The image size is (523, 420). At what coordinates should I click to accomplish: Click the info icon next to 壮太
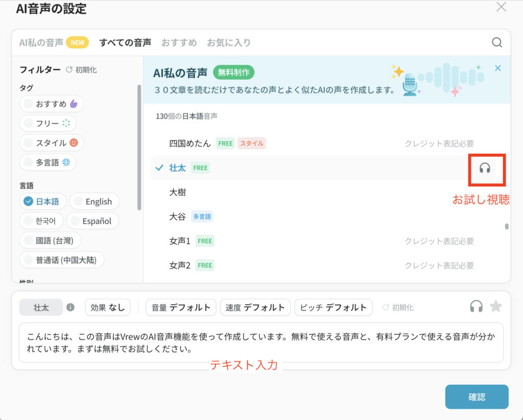70,308
